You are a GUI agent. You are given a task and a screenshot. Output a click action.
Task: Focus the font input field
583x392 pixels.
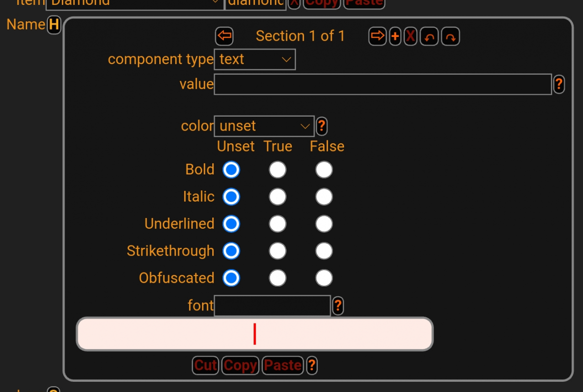pos(272,306)
